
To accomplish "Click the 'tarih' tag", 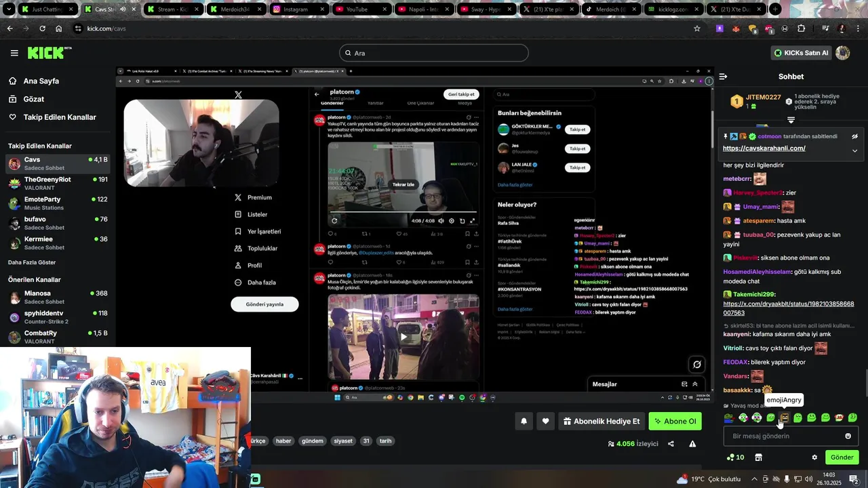I will [x=385, y=441].
